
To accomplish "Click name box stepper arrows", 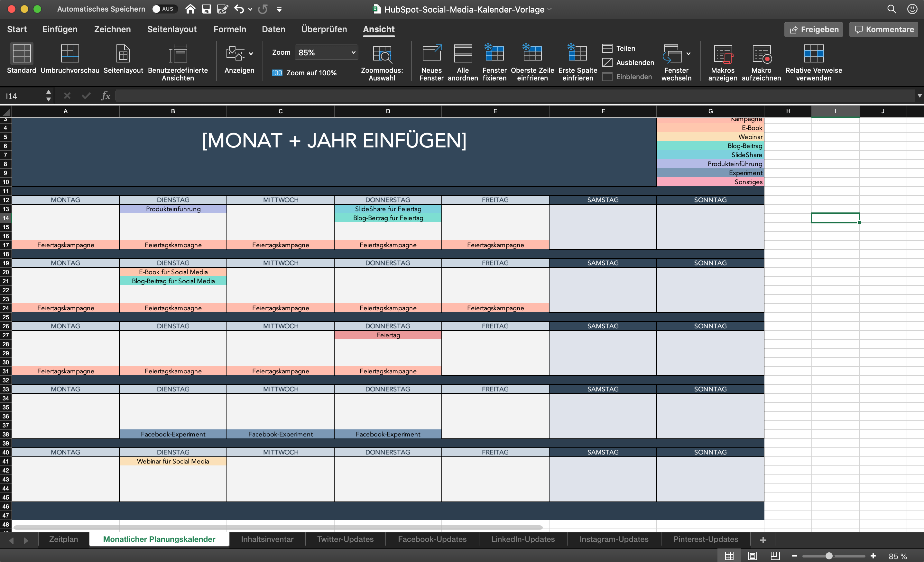I will tap(48, 96).
